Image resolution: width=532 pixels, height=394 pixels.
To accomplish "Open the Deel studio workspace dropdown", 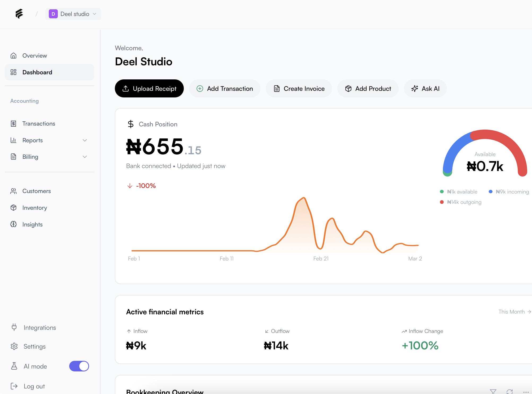I will click(x=73, y=14).
